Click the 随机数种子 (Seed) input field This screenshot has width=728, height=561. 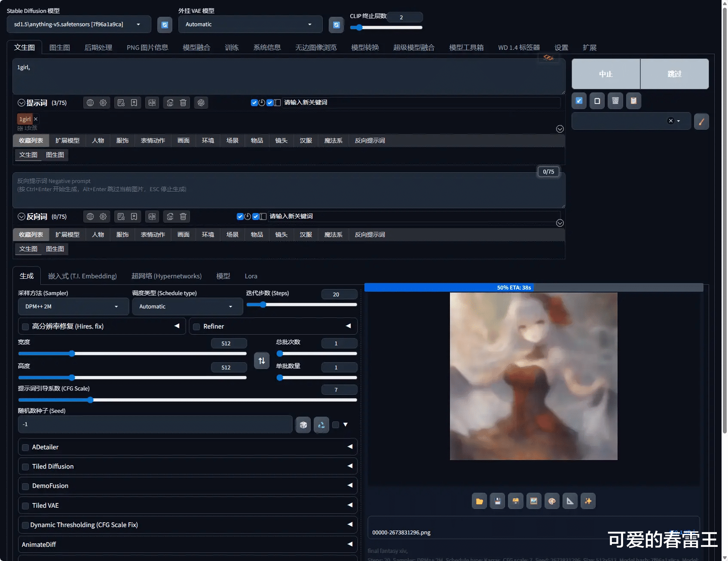click(x=155, y=424)
